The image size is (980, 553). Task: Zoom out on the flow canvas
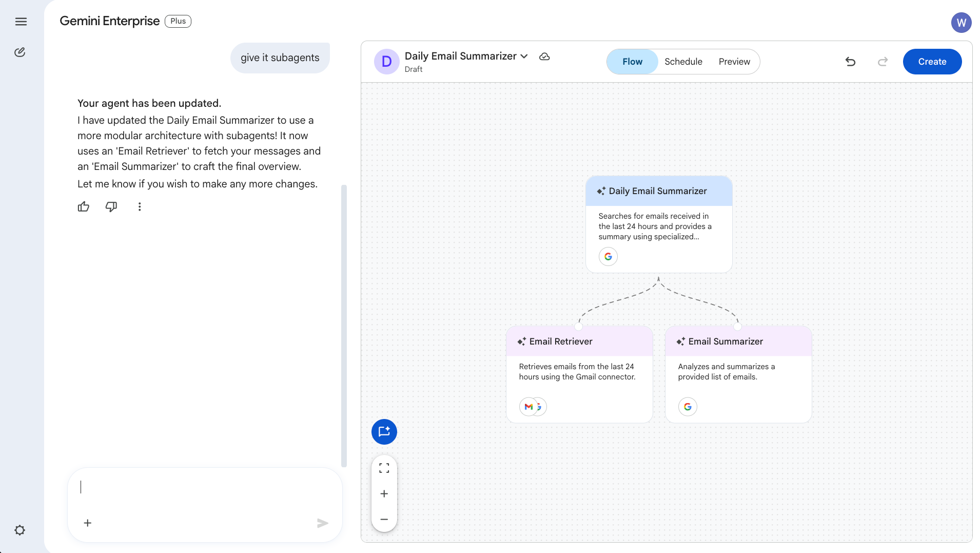point(384,519)
